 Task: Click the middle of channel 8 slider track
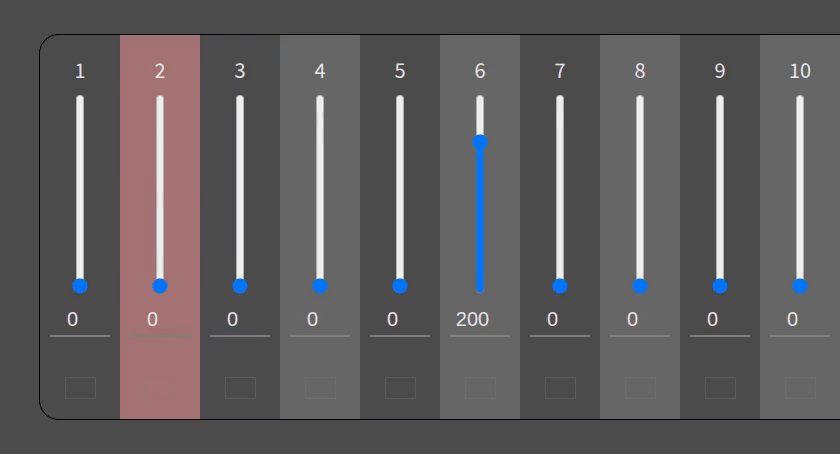coord(640,192)
